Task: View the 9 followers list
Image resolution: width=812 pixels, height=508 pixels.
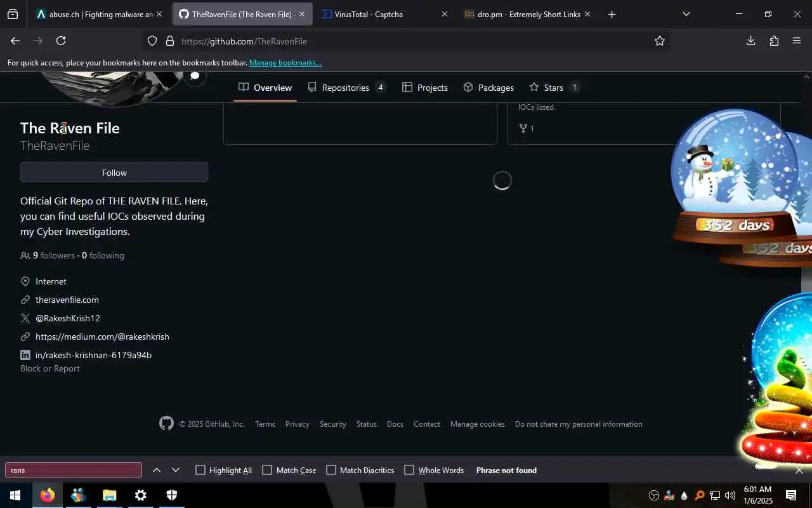Action: click(x=53, y=255)
